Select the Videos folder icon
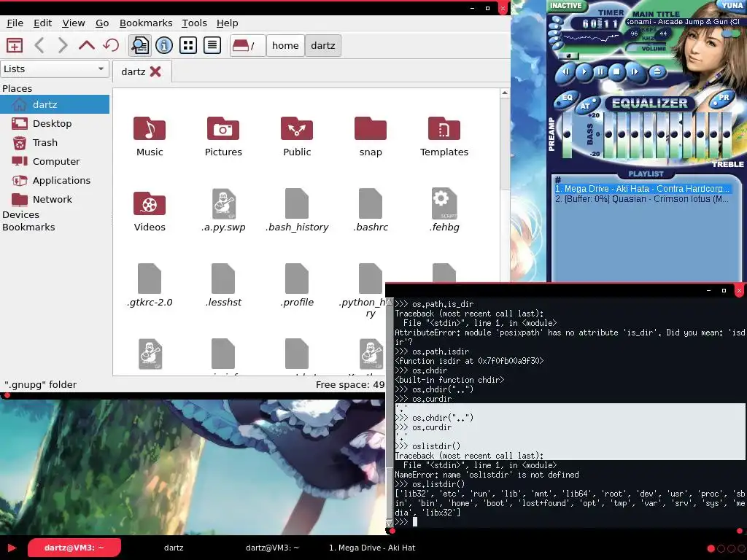The height and width of the screenshot is (560, 747). (x=150, y=204)
